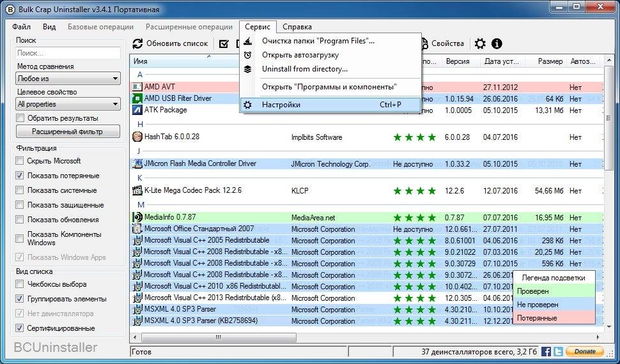Enable Показать системные checkbox
620x364 pixels.
pyautogui.click(x=19, y=190)
